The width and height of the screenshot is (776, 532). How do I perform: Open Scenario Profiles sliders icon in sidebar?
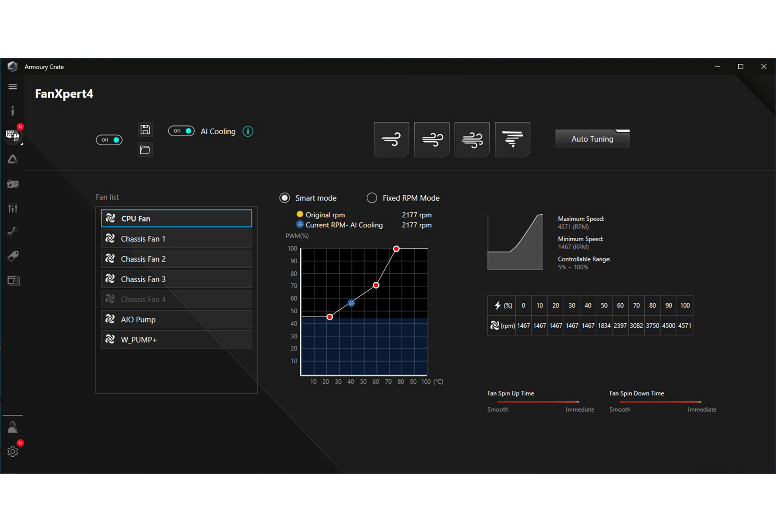pos(13,208)
